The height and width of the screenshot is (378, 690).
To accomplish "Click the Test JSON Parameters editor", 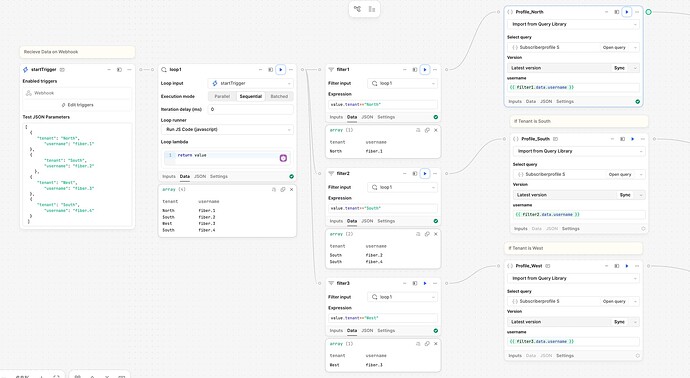I will point(77,175).
